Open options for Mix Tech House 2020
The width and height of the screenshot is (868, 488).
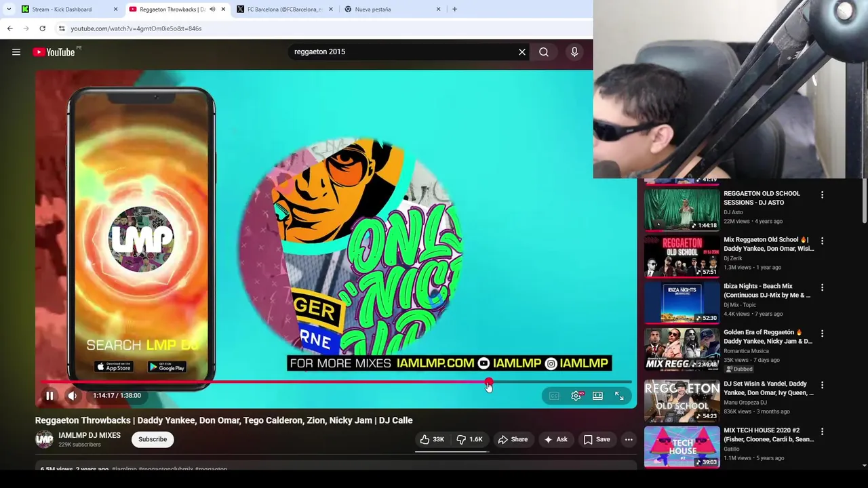click(822, 431)
